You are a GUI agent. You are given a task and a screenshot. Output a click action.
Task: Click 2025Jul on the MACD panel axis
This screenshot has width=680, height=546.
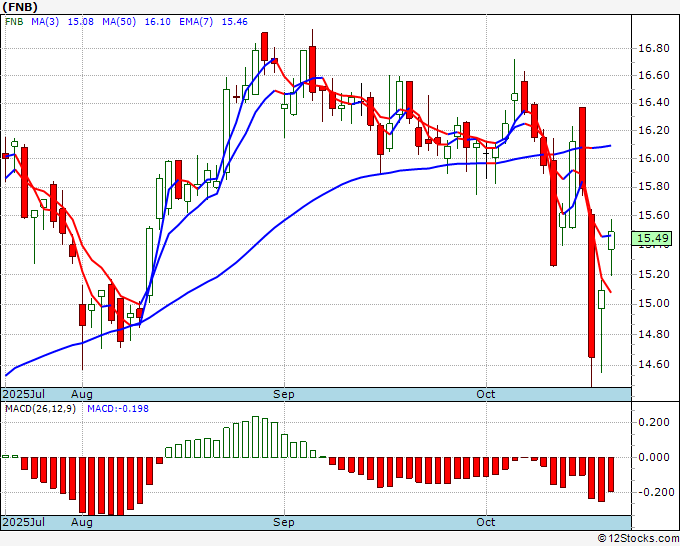(x=23, y=522)
